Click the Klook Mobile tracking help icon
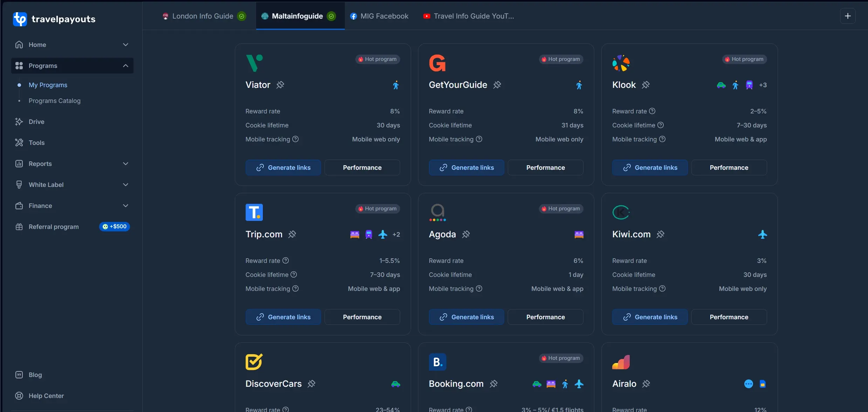868x412 pixels. [662, 139]
